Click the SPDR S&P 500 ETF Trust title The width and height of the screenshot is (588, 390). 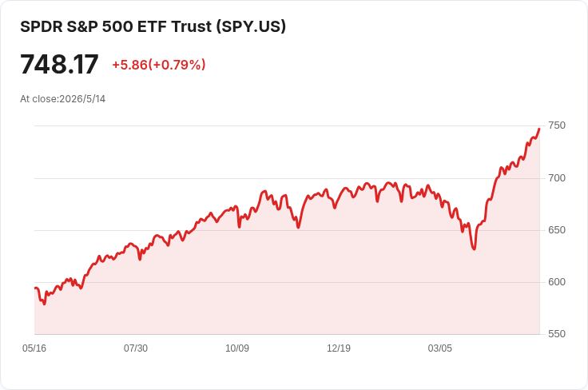(153, 26)
